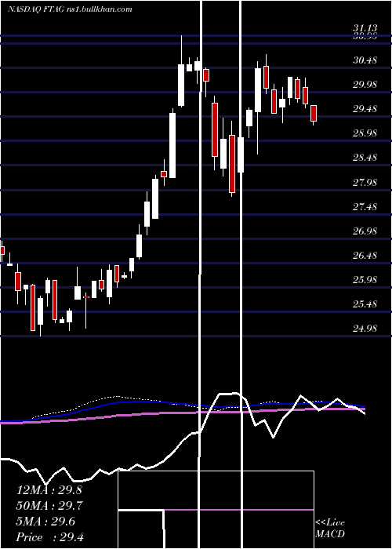This screenshot has height=549, width=392.
Task: Click the NASDAQ FTAG chart title
Action: [70, 9]
